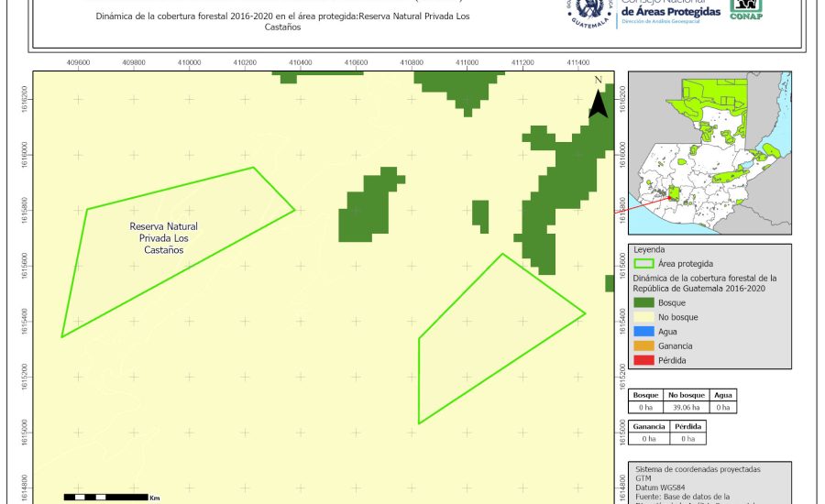Click the Reserva Natural Privada Los Castaños label
825x504 pixels.
(163, 237)
